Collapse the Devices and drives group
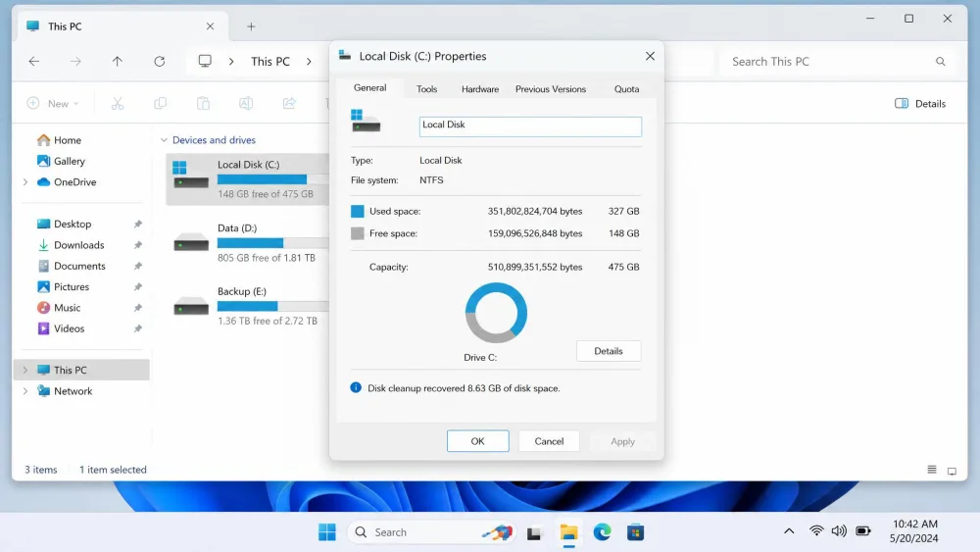Image resolution: width=980 pixels, height=552 pixels. point(164,140)
